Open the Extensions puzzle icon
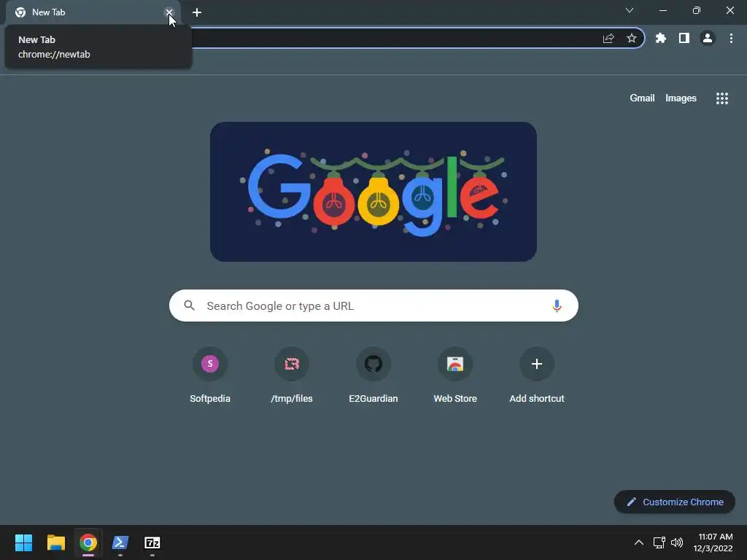Screen dimensions: 747x560 661,38
